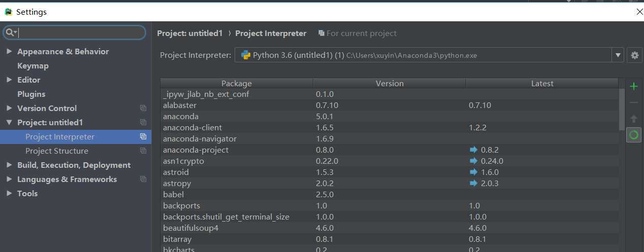Expand the Tools section

tap(9, 193)
